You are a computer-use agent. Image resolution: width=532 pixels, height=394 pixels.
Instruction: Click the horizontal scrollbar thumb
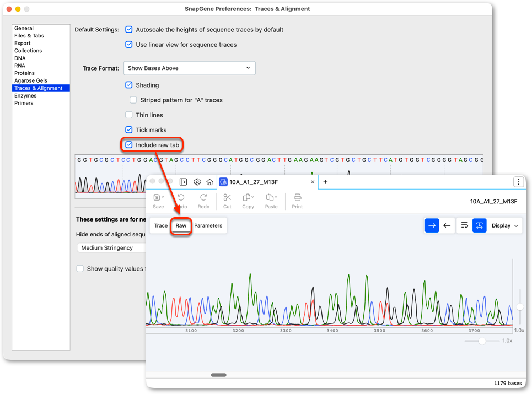218,375
